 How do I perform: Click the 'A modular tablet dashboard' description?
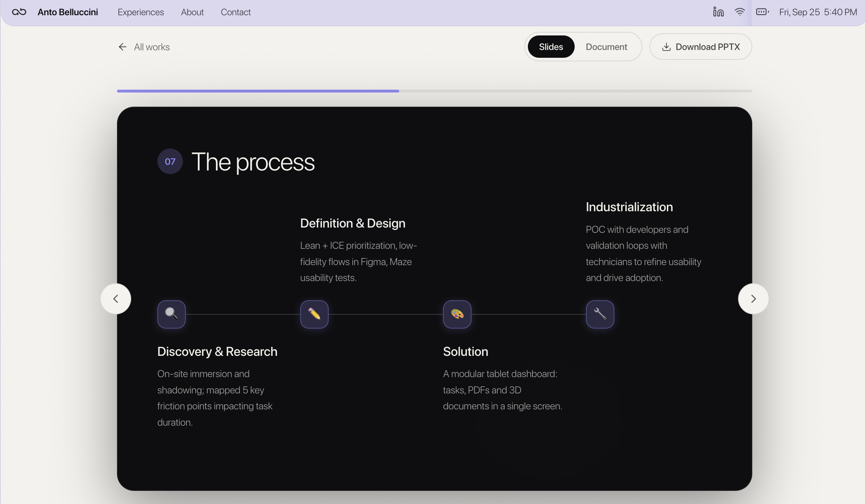503,390
